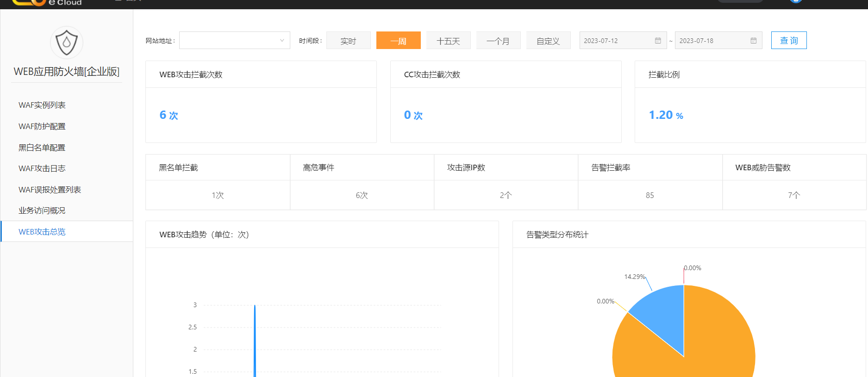The height and width of the screenshot is (377, 868).
Task: Switch to 自定义 custom time range
Action: [x=548, y=41]
